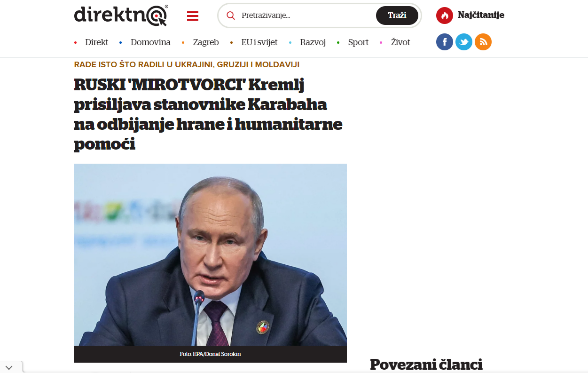Go to the direktno logo homepage
588x373 pixels.
click(x=121, y=15)
